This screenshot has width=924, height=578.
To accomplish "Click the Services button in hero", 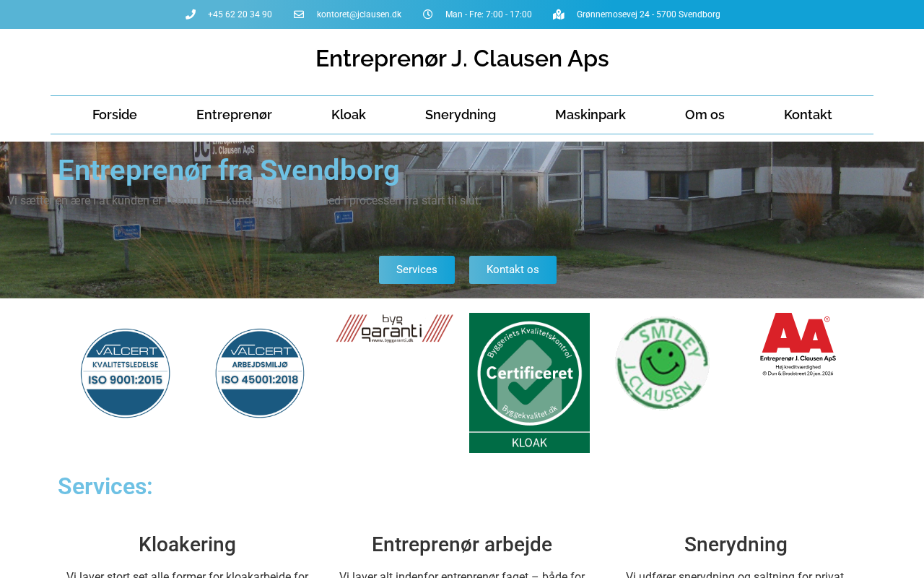I will (417, 269).
